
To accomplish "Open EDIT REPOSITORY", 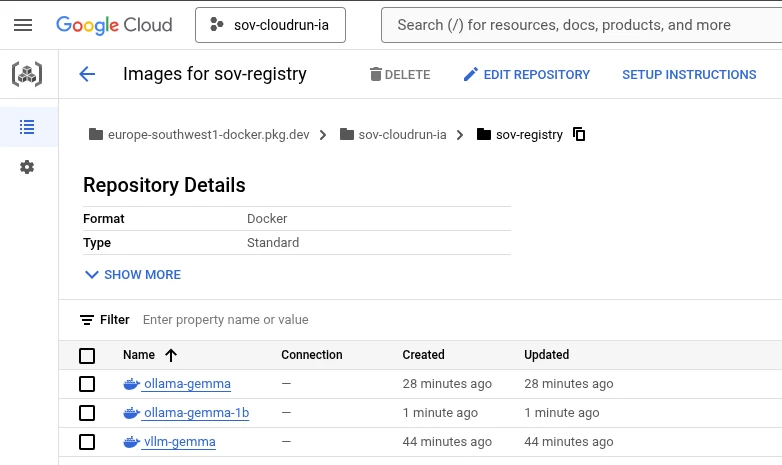I will point(527,74).
